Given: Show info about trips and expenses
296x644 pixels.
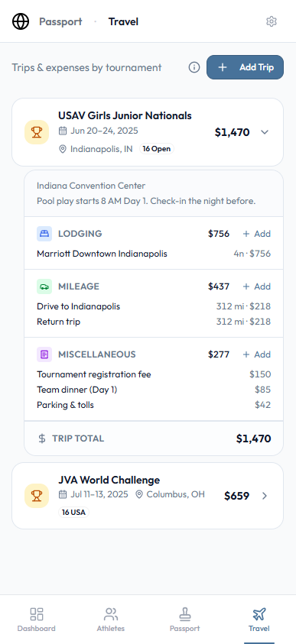Looking at the screenshot, I should 194,67.
